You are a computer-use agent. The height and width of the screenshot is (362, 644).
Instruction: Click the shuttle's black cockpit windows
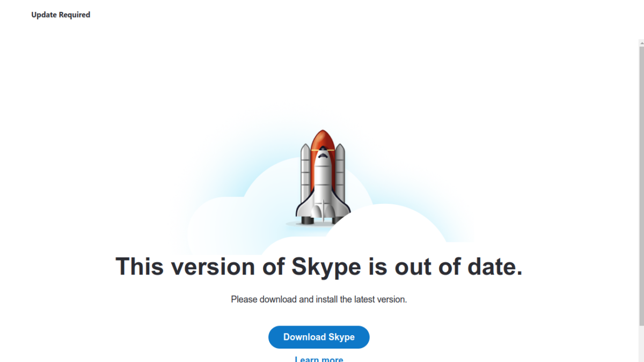tap(322, 156)
